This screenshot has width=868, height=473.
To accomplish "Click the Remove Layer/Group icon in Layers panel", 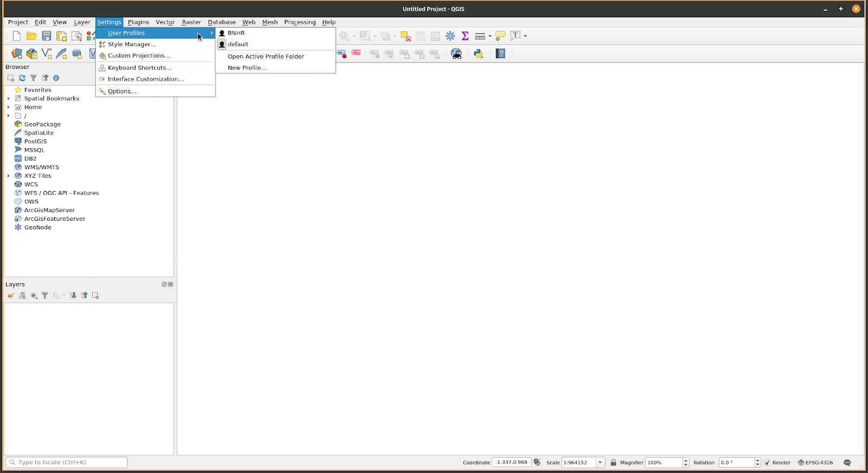I will pyautogui.click(x=95, y=296).
